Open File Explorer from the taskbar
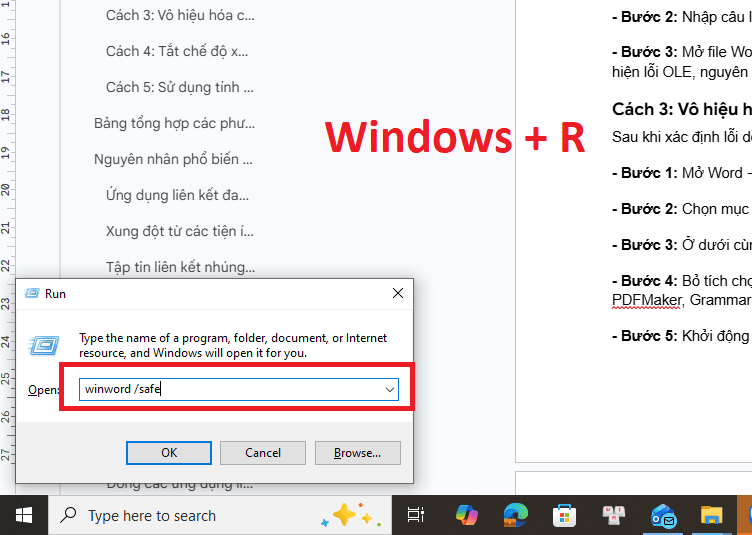 [x=711, y=515]
